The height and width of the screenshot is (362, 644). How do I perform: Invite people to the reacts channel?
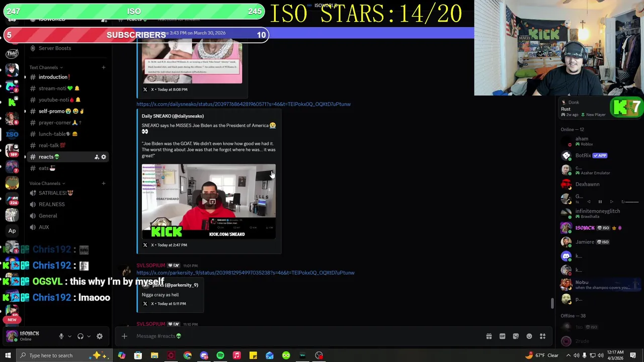(x=97, y=157)
